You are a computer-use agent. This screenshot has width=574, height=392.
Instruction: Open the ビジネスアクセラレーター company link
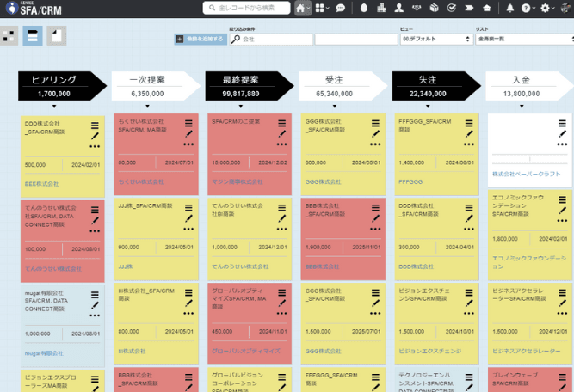coord(527,351)
